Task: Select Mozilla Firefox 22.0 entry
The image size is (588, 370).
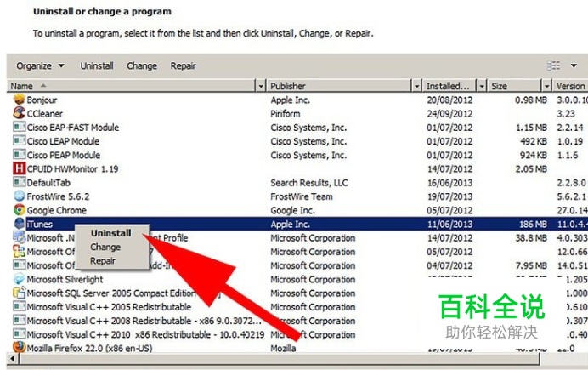Action: pyautogui.click(x=89, y=348)
